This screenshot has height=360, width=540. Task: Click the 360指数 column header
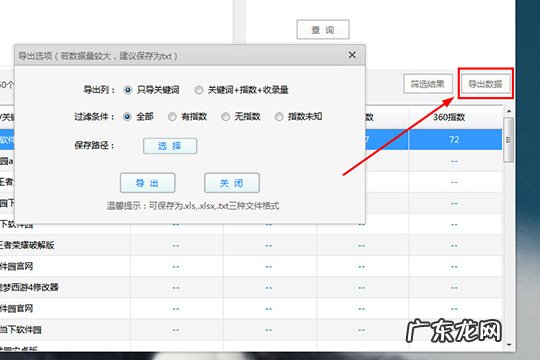point(455,117)
